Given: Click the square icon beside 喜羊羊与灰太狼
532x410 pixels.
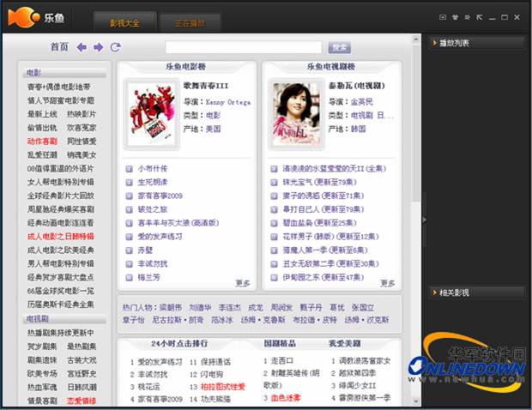Looking at the screenshot, I should (x=129, y=223).
